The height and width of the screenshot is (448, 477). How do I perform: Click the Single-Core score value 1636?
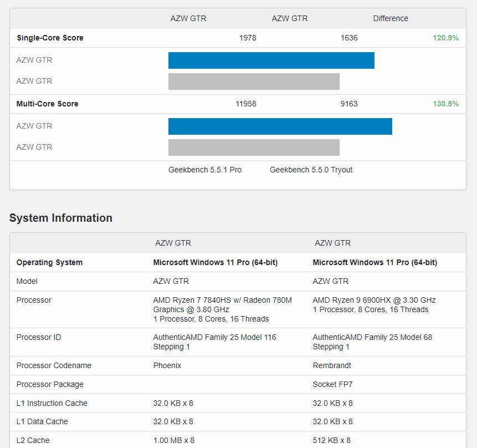pos(349,38)
